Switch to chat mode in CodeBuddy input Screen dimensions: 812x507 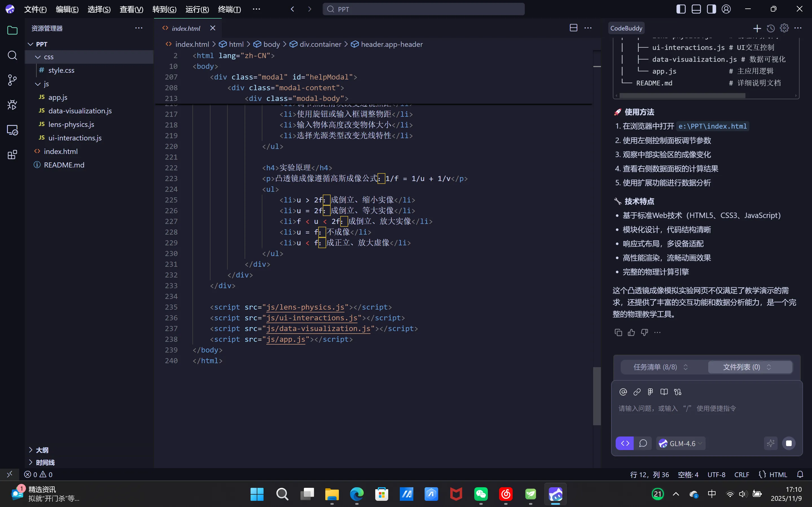point(643,443)
